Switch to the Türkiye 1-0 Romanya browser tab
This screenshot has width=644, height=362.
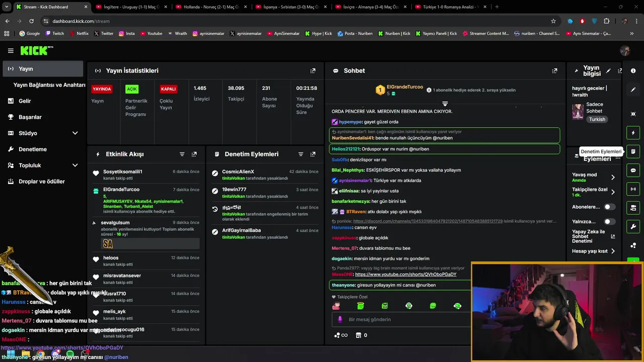(x=450, y=7)
